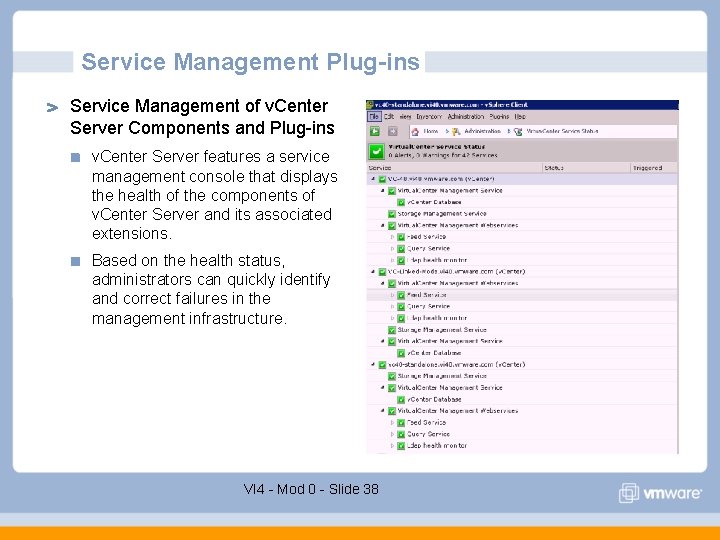Image resolution: width=720 pixels, height=540 pixels.
Task: Go to Administration in the breadcrumb bar
Action: [482, 131]
